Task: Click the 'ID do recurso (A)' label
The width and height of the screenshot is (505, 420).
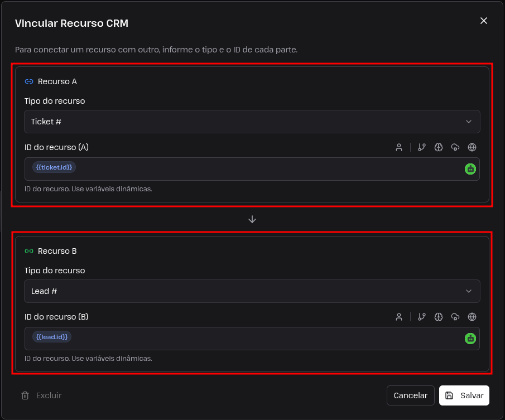Action: coord(57,147)
